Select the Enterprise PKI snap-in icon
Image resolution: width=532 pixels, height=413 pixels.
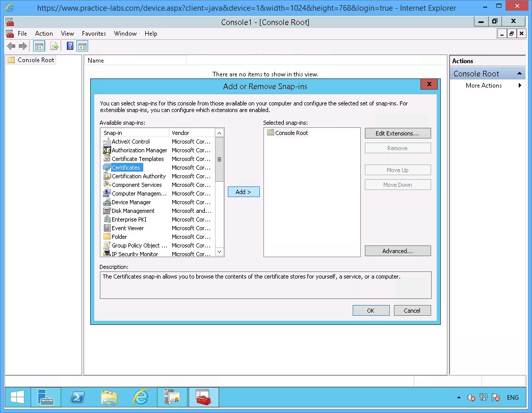point(107,219)
